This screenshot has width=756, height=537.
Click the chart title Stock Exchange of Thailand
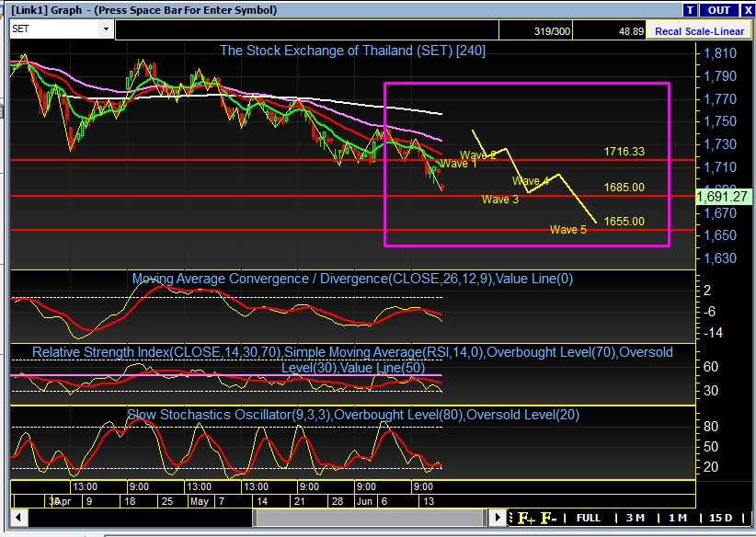[x=352, y=51]
